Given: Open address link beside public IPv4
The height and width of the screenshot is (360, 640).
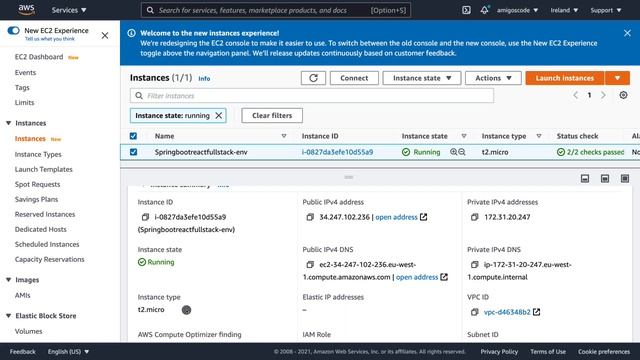Looking at the screenshot, I should tap(396, 217).
